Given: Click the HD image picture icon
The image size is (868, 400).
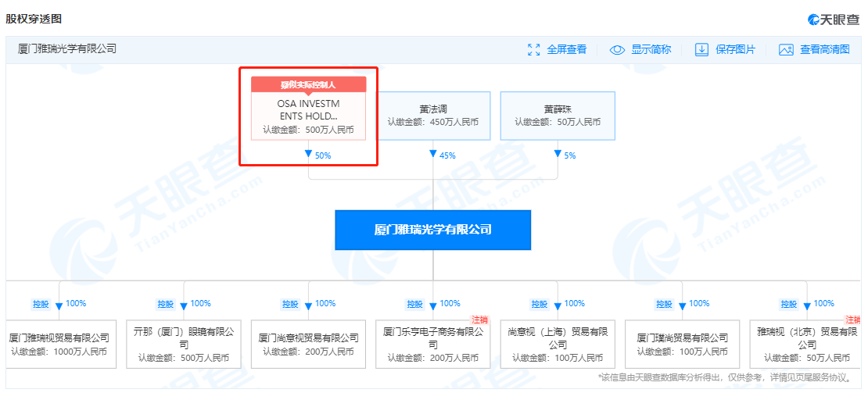Looking at the screenshot, I should (x=786, y=49).
